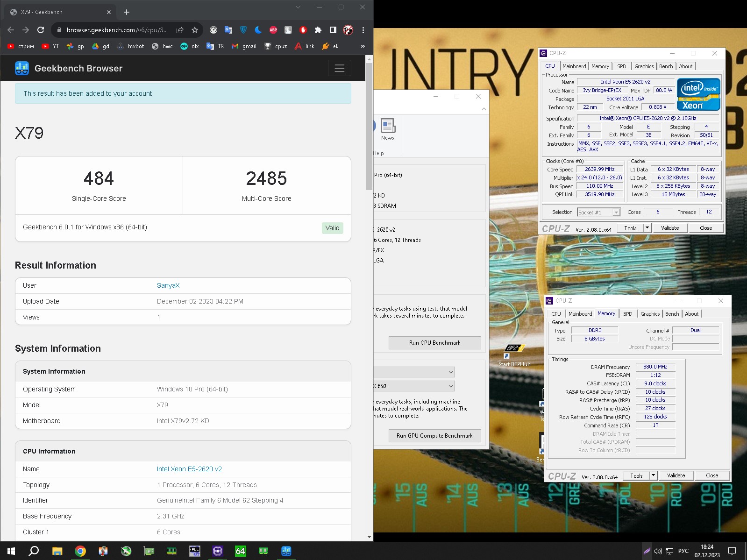Image resolution: width=747 pixels, height=560 pixels.
Task: Go back using the browser back arrow
Action: (11, 30)
